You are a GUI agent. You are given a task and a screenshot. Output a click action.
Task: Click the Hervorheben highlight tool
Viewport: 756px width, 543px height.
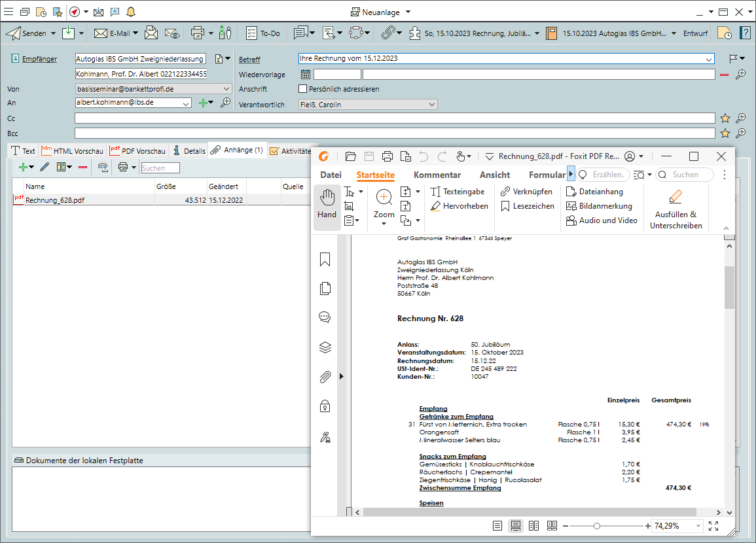point(459,206)
